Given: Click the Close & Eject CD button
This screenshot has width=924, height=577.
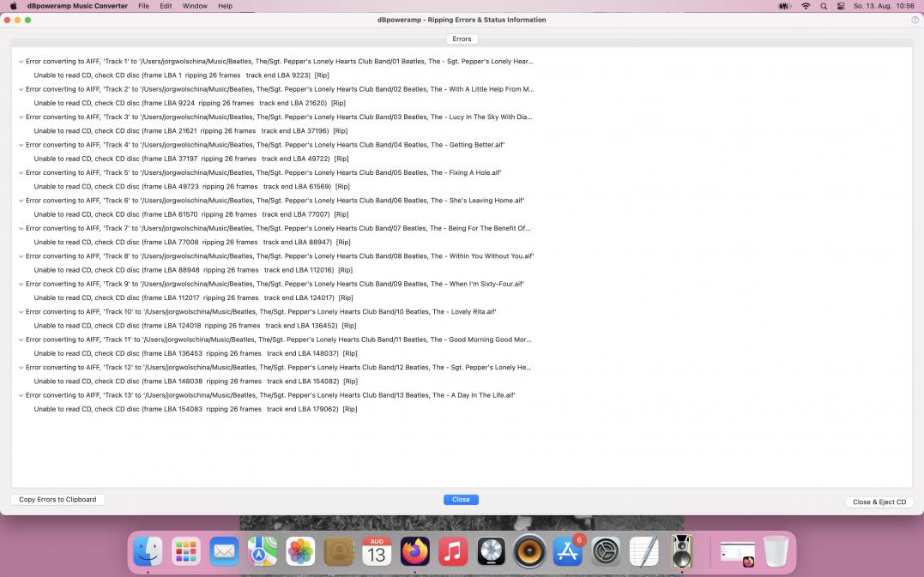Looking at the screenshot, I should (879, 502).
